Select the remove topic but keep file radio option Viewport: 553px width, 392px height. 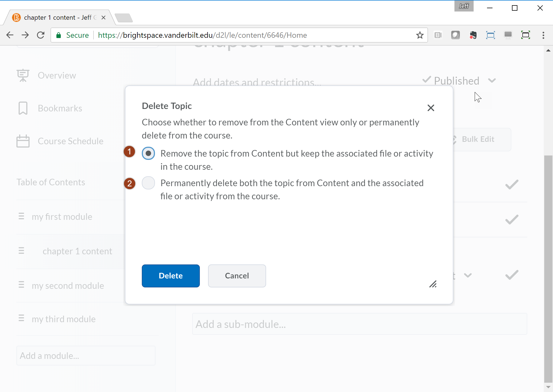(x=148, y=153)
